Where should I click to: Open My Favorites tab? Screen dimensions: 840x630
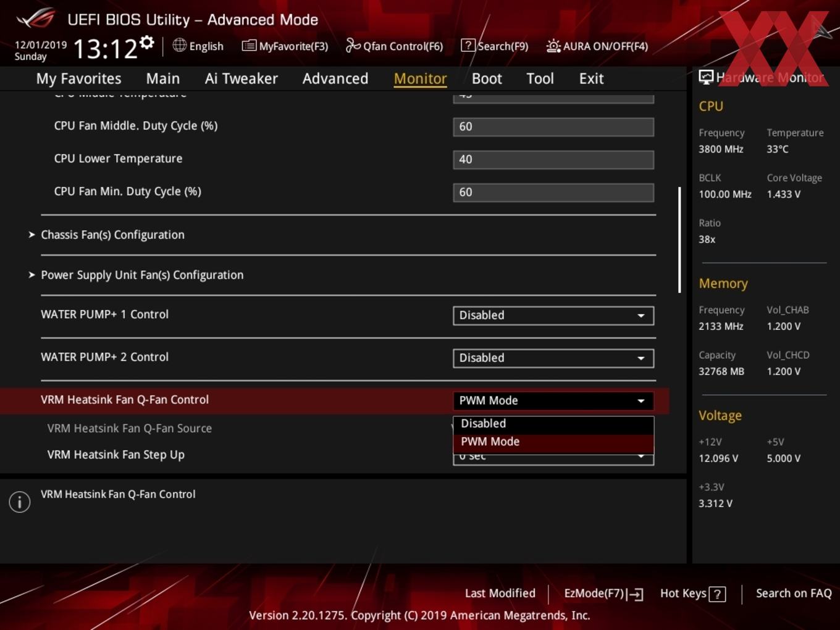pos(78,78)
